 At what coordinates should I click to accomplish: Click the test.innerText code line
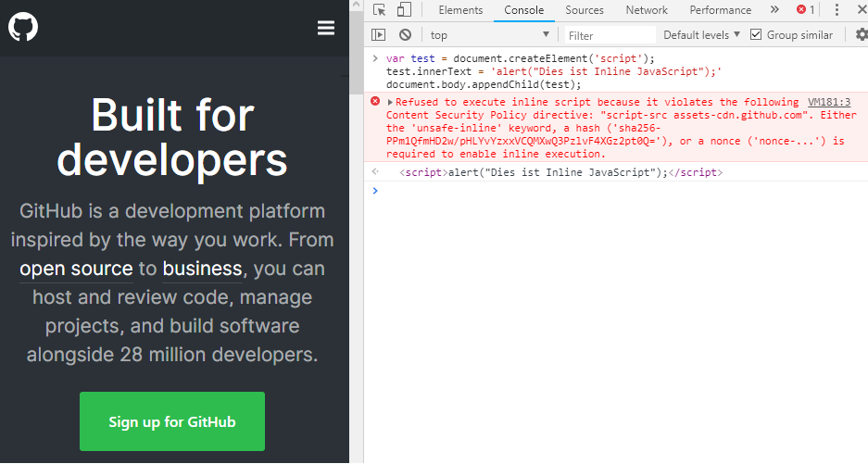click(x=554, y=71)
